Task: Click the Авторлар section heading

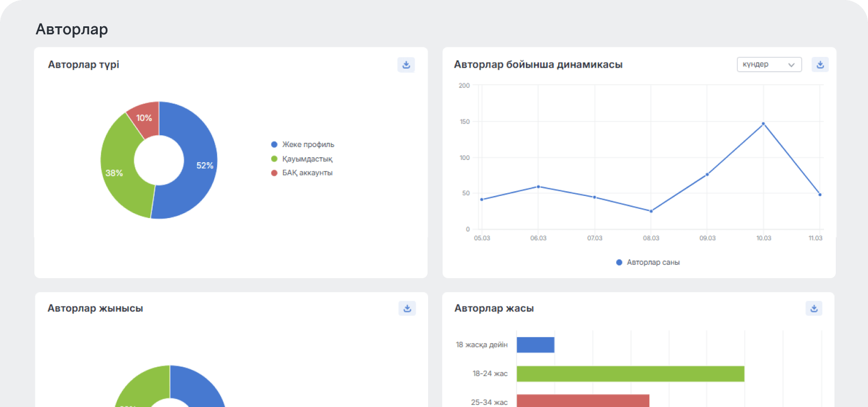Action: click(72, 29)
